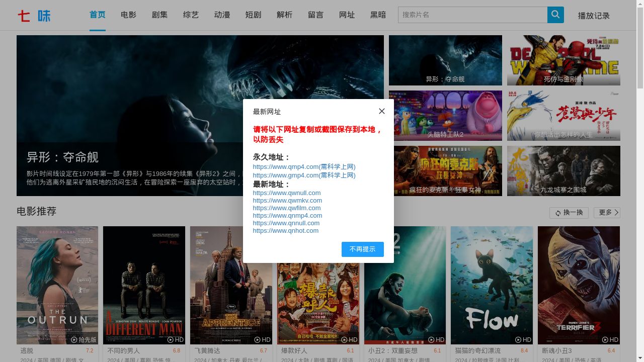Image resolution: width=644 pixels, height=362 pixels.
Task: Click the 断魂小丑3 title text
Action: (557, 350)
